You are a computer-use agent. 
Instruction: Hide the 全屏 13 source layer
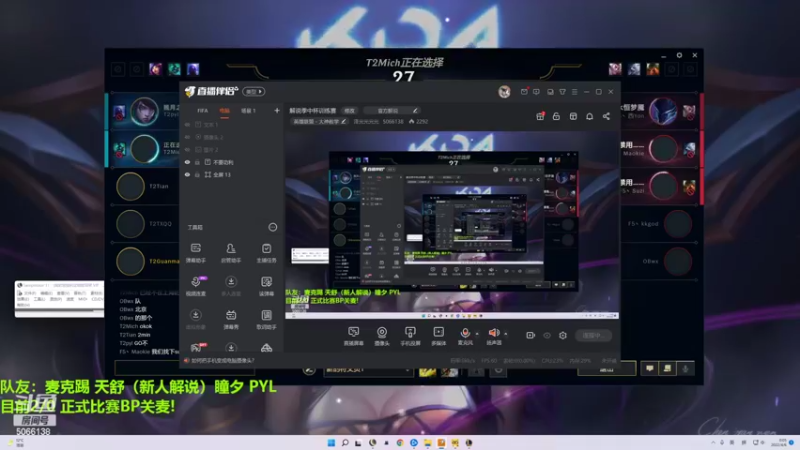pyautogui.click(x=187, y=174)
